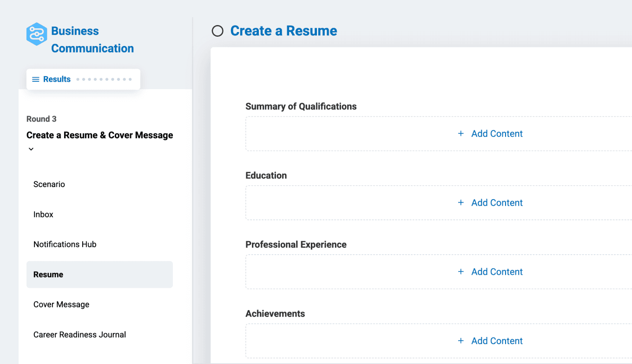Click the plus icon under Professional Experience
The width and height of the screenshot is (632, 364).
click(461, 272)
